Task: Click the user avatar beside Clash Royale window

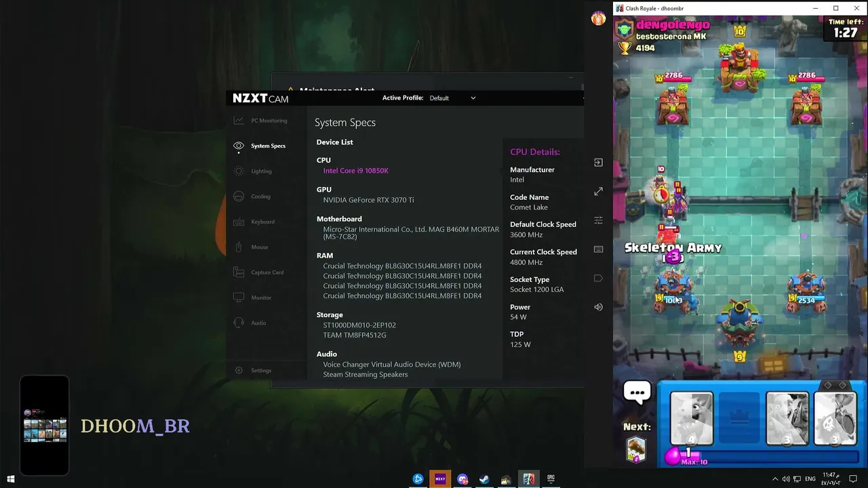Action: pos(598,19)
